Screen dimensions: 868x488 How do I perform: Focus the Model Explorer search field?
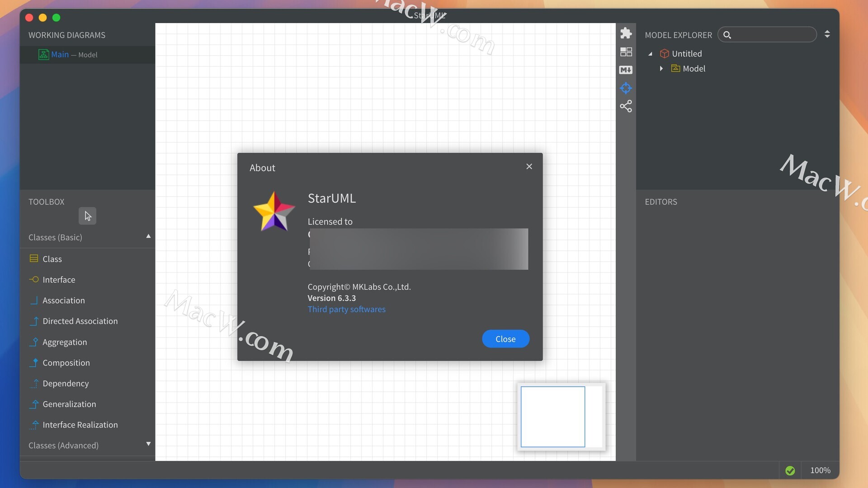(x=767, y=35)
